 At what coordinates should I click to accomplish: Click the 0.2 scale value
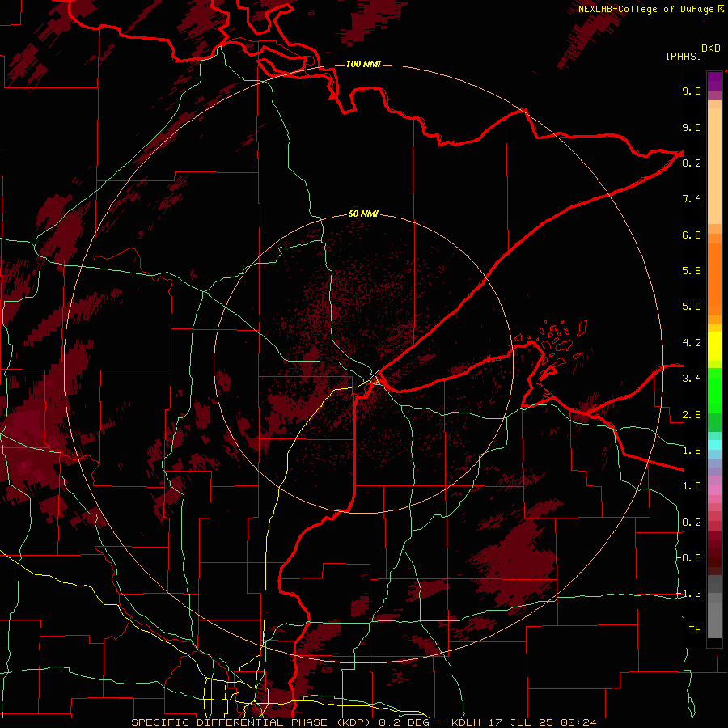692,523
